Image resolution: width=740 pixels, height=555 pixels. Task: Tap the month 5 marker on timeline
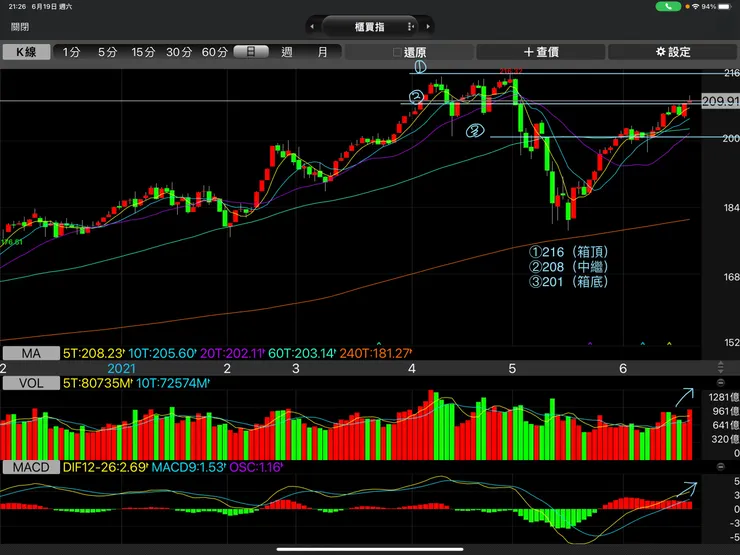pos(512,368)
